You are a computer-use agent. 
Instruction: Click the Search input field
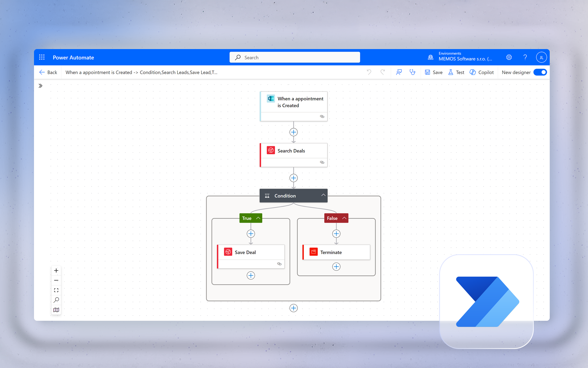(x=295, y=57)
